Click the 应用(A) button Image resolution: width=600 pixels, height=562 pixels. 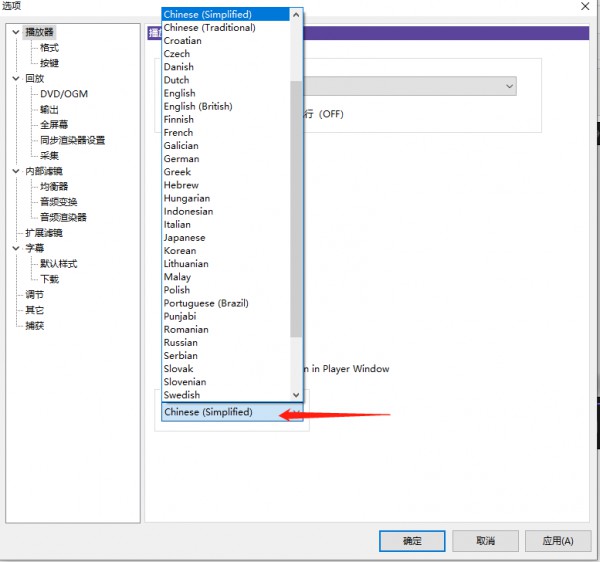558,541
